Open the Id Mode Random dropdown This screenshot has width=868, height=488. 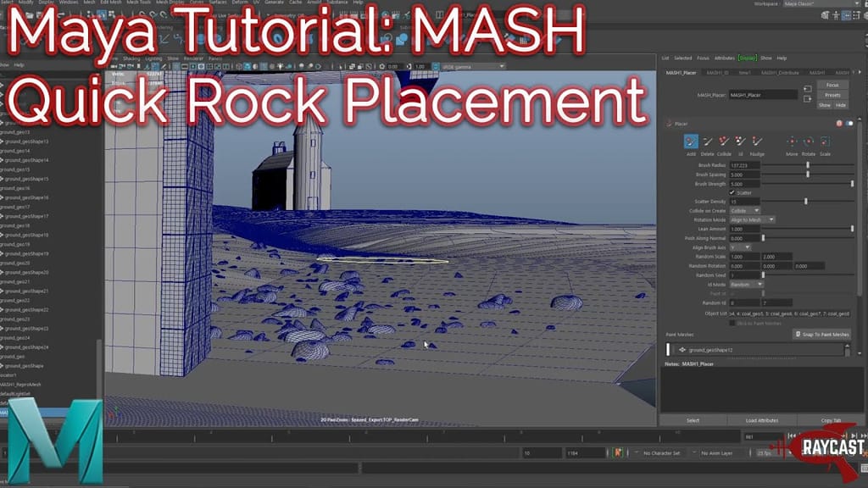(746, 285)
